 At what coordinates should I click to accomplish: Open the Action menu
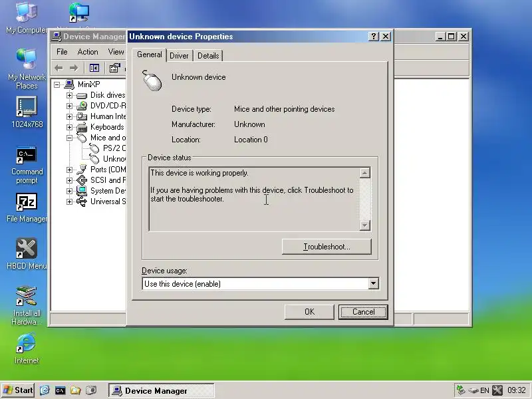pyautogui.click(x=88, y=52)
